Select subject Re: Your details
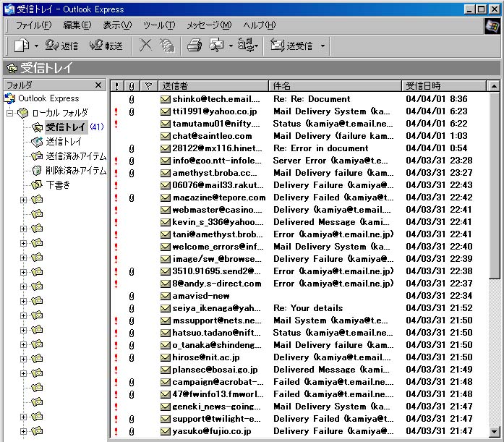Viewport: 504px width, 442px height. click(308, 308)
